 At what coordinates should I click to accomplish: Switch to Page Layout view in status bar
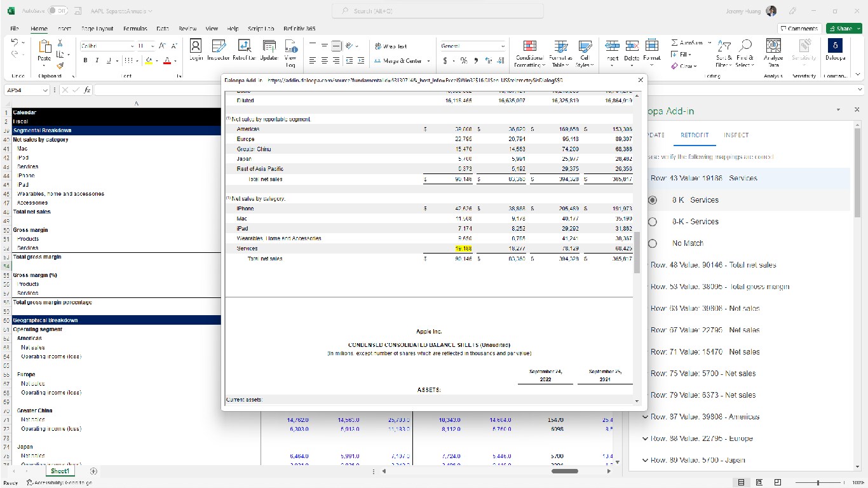click(759, 483)
